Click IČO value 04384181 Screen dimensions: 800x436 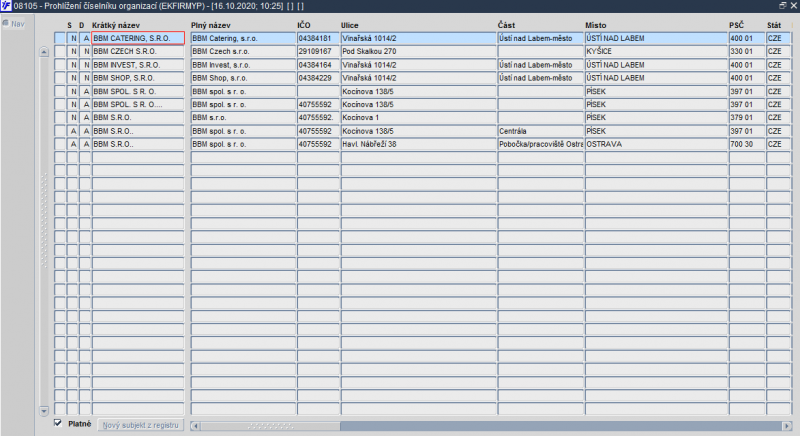click(318, 38)
